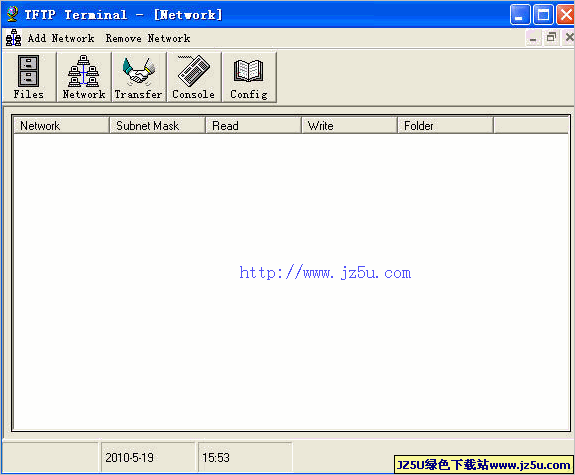Image resolution: width=575 pixels, height=475 pixels.
Task: Click the TFTP Terminal title bar icon
Action: (x=12, y=14)
